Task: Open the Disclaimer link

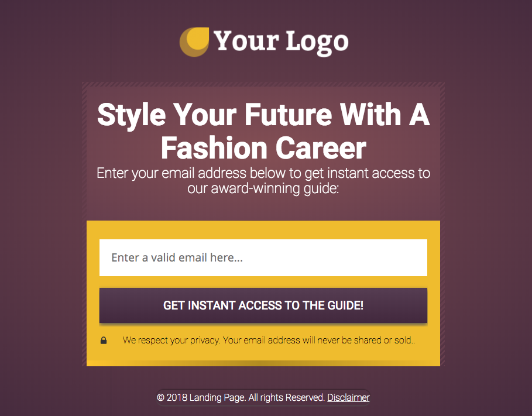Action: point(348,398)
